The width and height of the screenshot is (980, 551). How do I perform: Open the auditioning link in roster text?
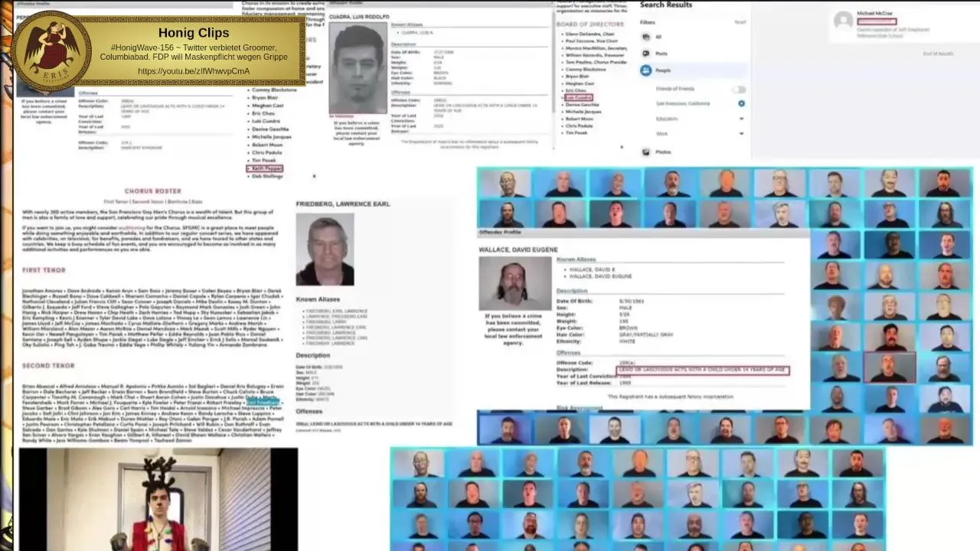click(132, 228)
